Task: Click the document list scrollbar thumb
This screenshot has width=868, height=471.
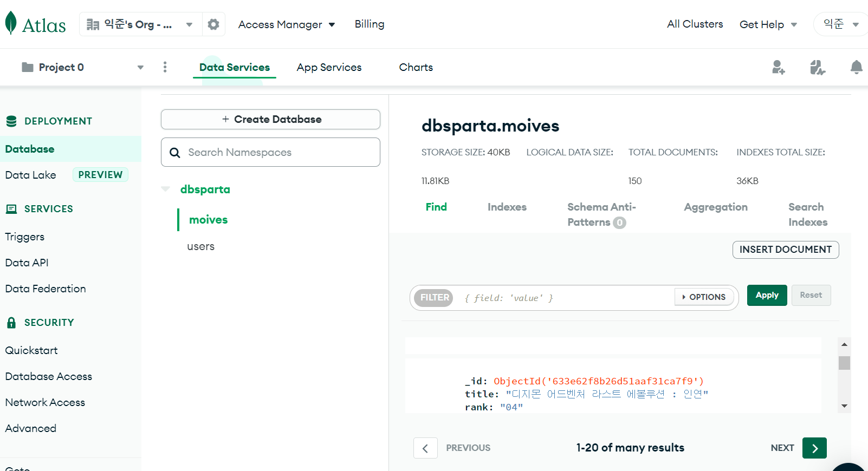Action: coord(844,363)
